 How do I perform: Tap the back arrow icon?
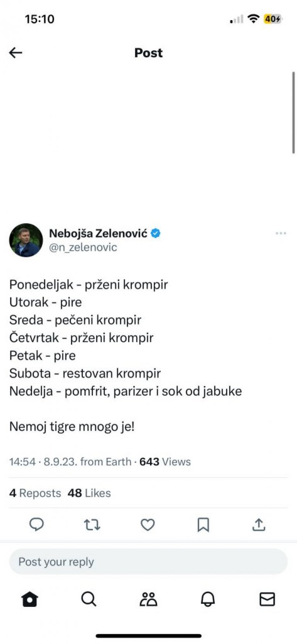(16, 53)
